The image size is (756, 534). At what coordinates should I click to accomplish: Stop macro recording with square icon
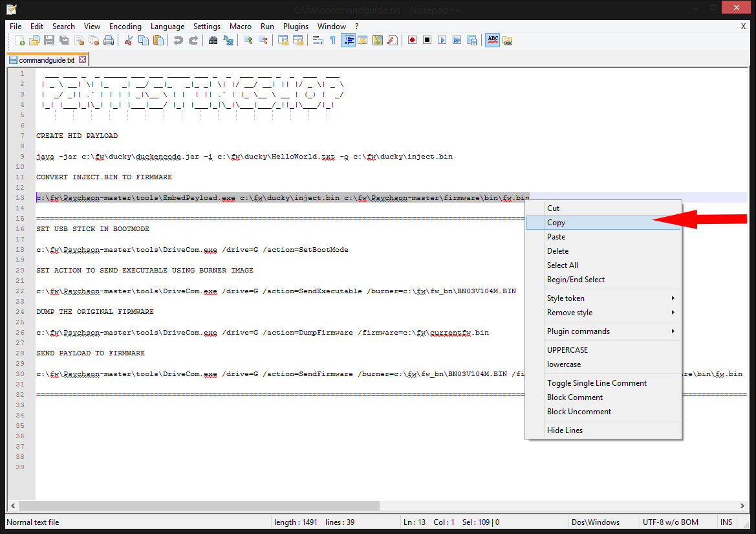tap(427, 40)
